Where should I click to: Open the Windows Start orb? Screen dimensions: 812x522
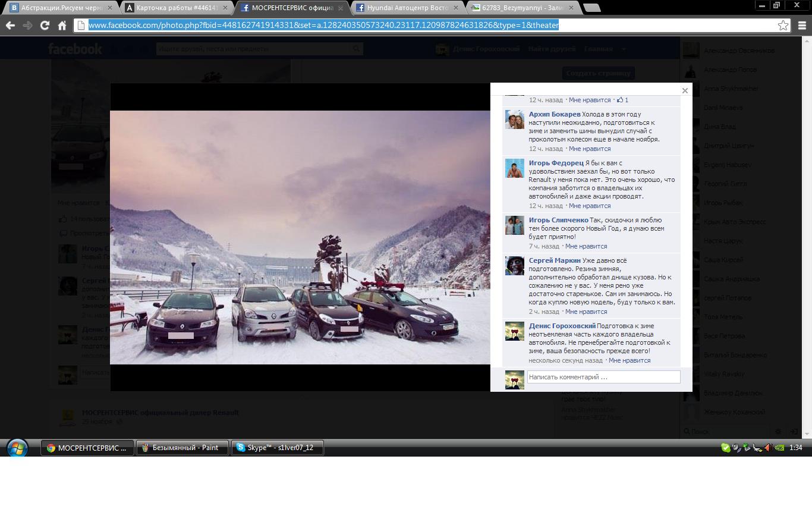17,448
